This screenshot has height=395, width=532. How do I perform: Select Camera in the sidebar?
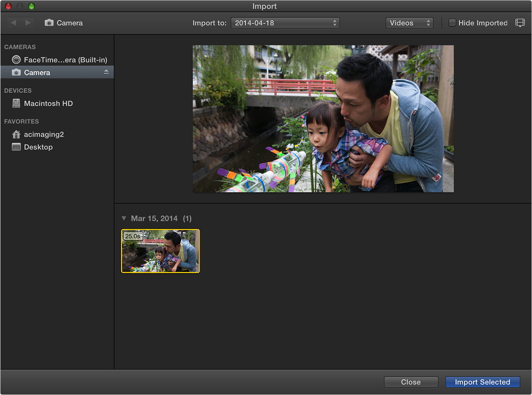click(37, 72)
